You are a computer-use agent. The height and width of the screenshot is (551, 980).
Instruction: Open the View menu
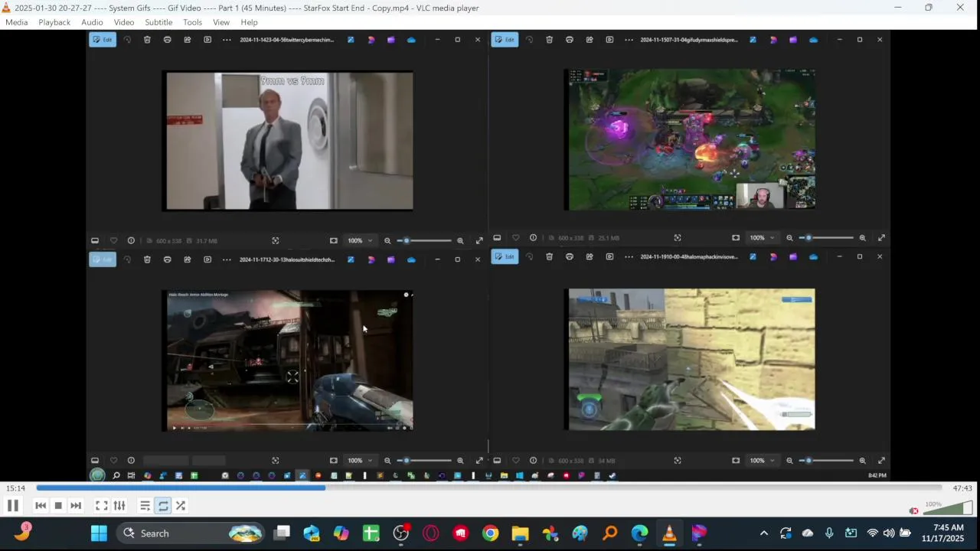(221, 22)
